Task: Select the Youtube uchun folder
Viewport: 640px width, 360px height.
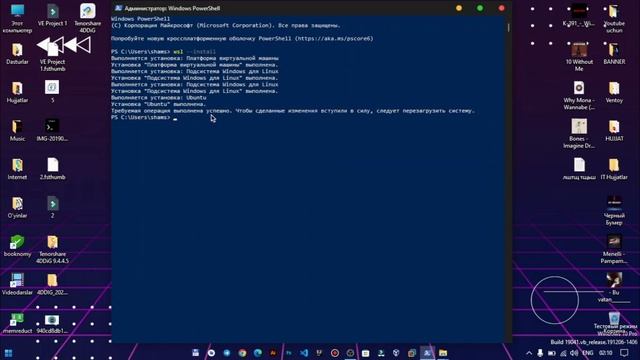Action: [614, 18]
